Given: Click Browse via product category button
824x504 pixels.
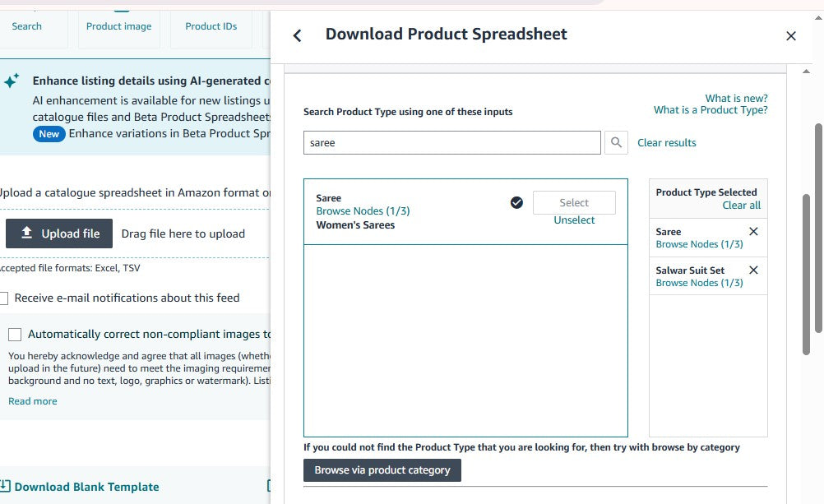Looking at the screenshot, I should (382, 469).
